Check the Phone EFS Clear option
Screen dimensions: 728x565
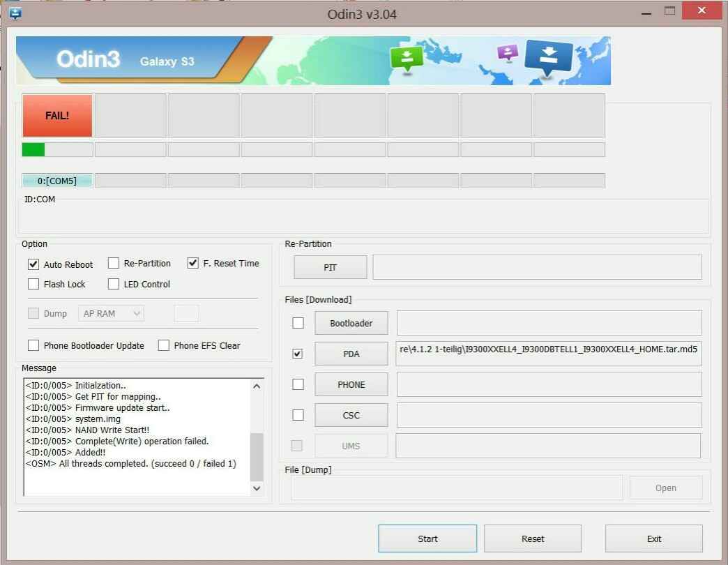(x=164, y=345)
